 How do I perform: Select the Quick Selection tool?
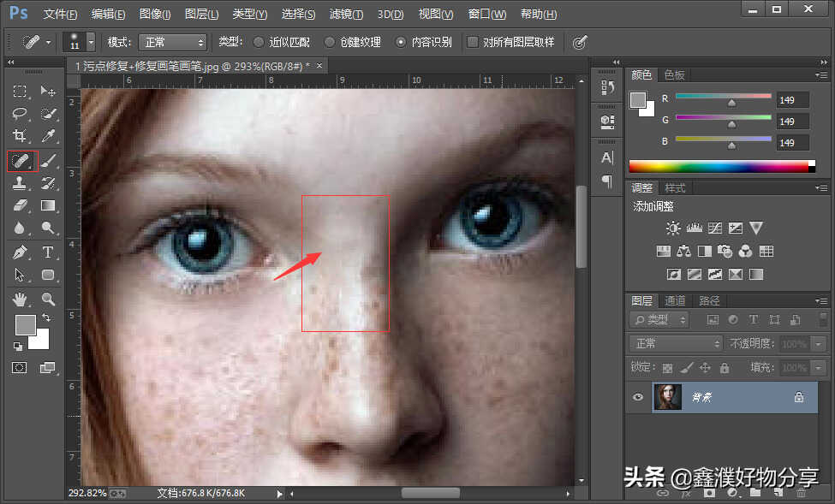point(48,113)
